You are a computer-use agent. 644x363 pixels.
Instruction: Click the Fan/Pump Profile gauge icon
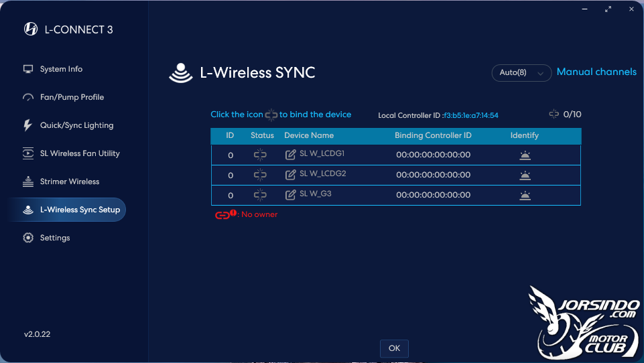click(28, 97)
